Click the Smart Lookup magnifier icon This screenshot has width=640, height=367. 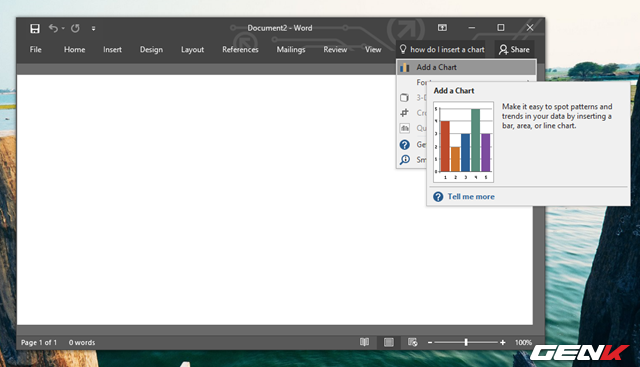[404, 160]
